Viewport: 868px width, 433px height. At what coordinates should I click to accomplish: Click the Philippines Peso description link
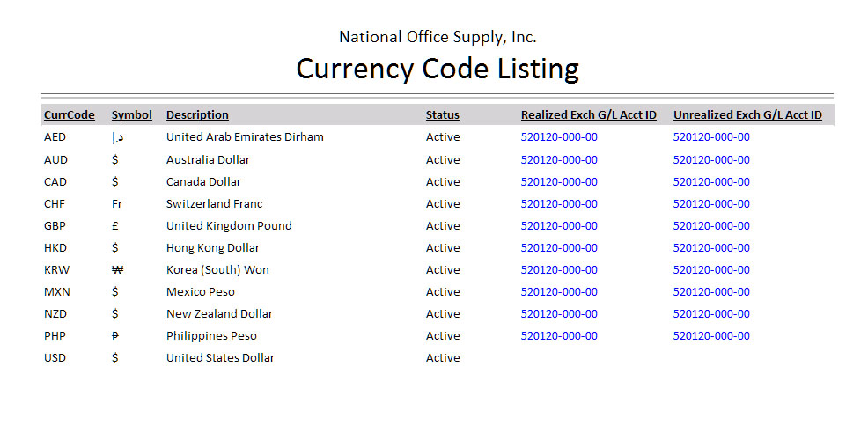point(211,336)
